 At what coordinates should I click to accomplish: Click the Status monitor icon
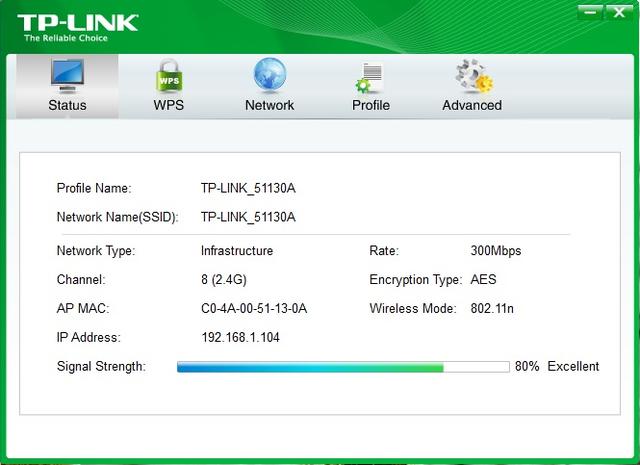[x=67, y=76]
